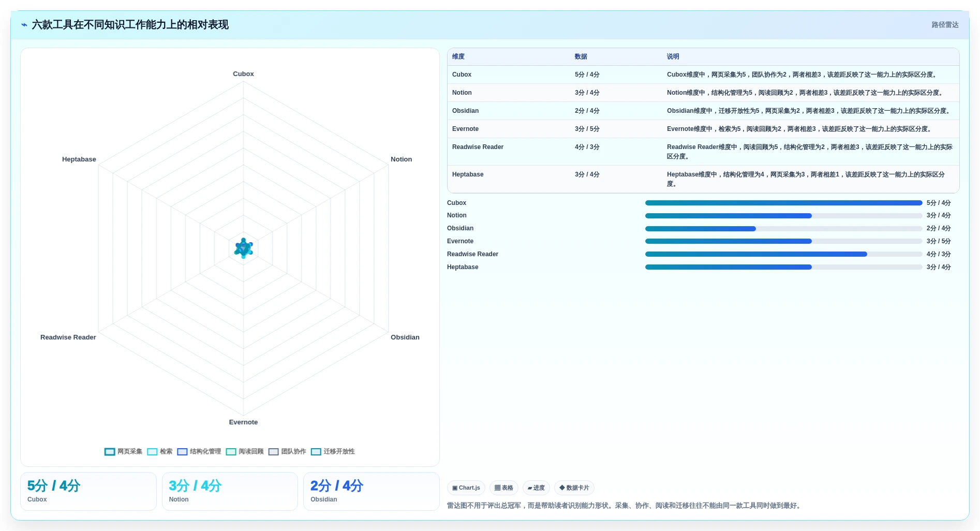980x531 pixels.
Task: Open the Obsidian 2分 / 4分 data card
Action: [x=372, y=491]
